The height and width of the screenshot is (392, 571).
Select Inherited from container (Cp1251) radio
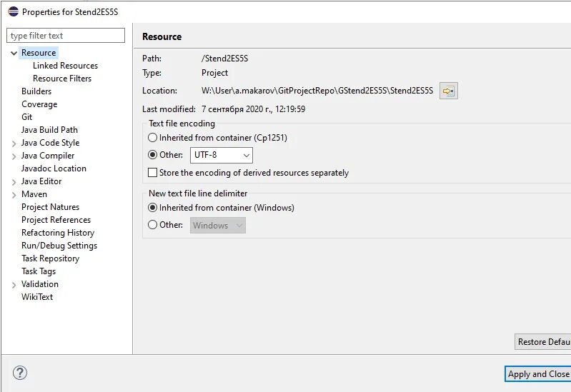point(153,138)
